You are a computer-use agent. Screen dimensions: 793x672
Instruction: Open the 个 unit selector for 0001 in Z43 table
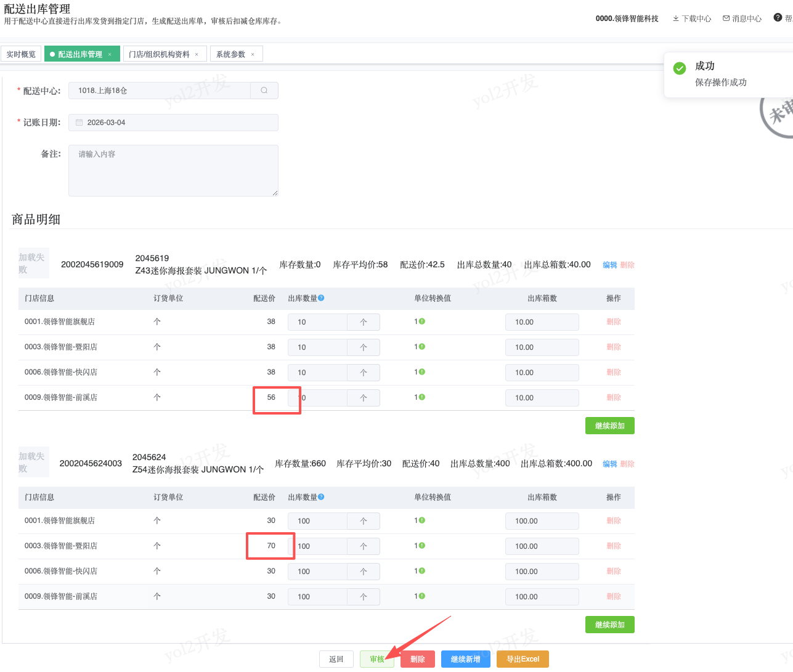(x=364, y=322)
